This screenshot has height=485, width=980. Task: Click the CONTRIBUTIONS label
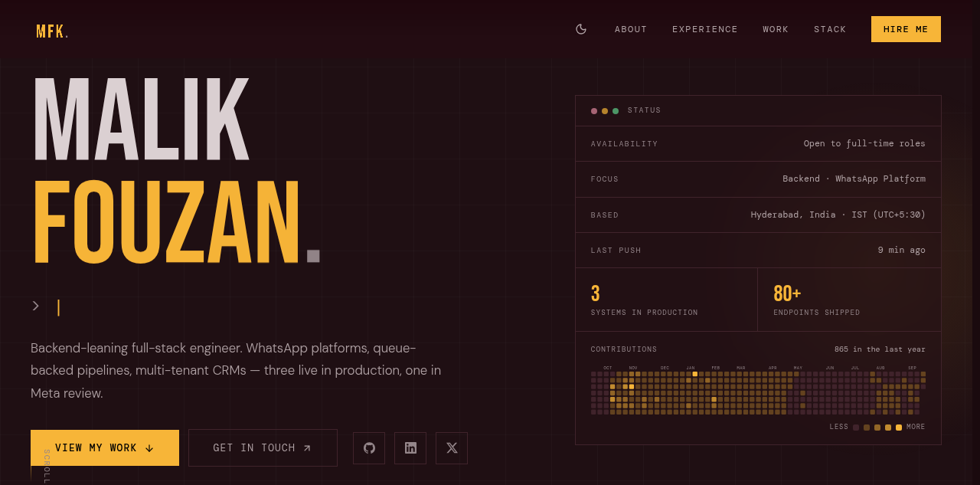click(x=624, y=349)
